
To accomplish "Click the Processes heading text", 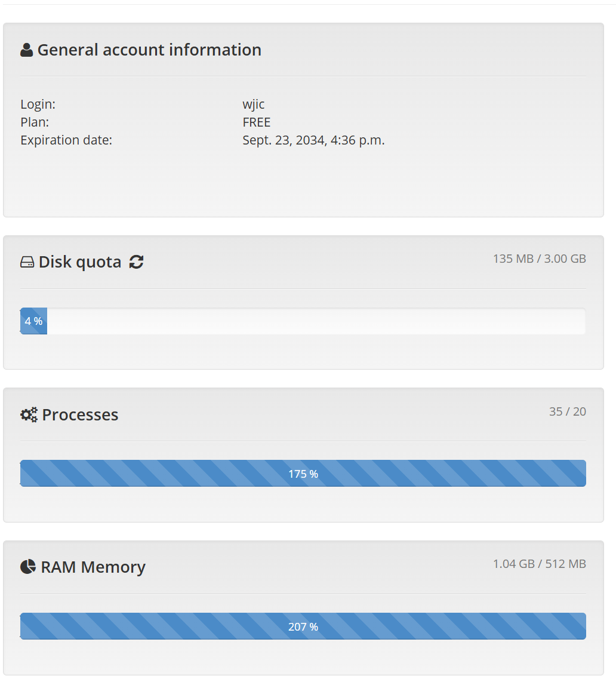I will (x=80, y=414).
